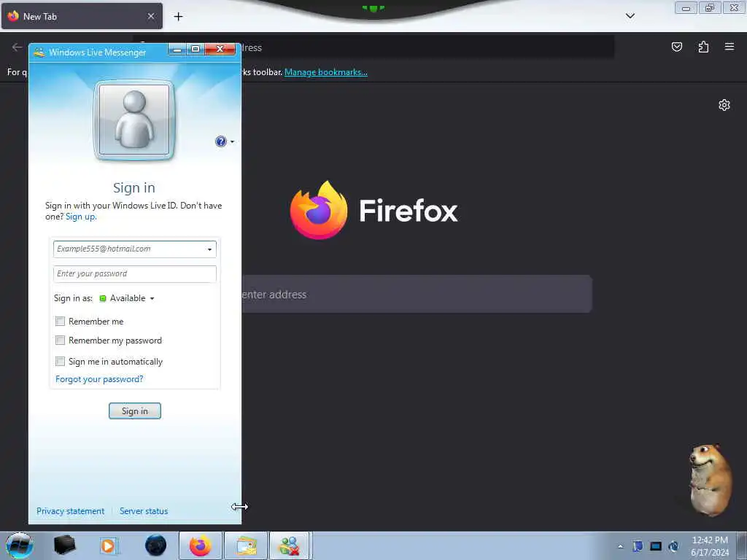Open the Manage bookmarks link
747x560 pixels.
[326, 72]
